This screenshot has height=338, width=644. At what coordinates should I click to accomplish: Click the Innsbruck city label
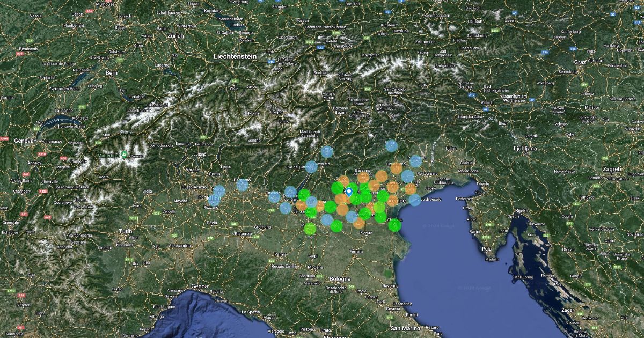pos(343,47)
